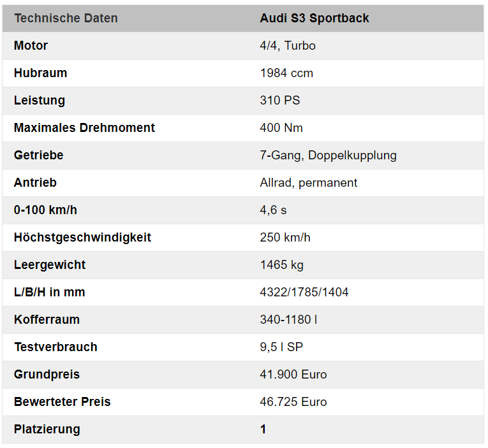Select the '4/4, Turbo' value
488x448 pixels.
[x=288, y=46]
